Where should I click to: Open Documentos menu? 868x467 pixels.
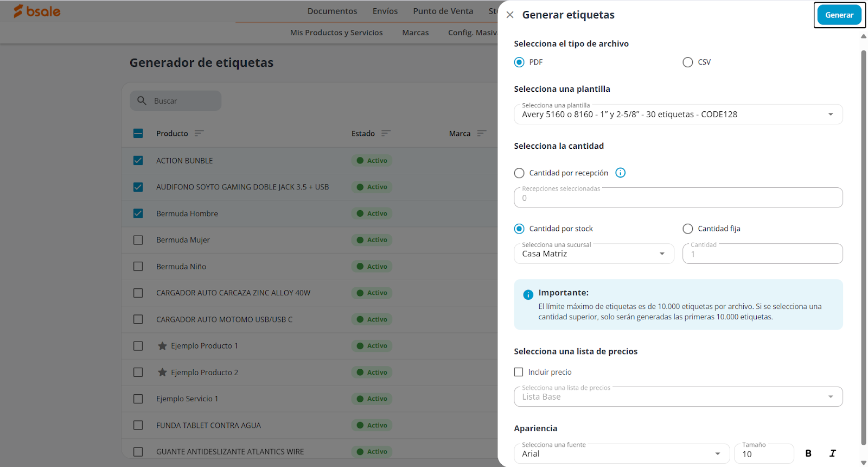[332, 11]
